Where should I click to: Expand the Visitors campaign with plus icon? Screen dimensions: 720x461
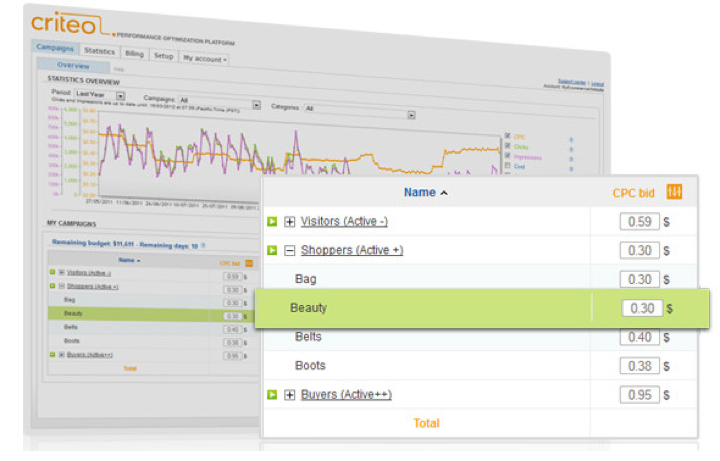point(290,222)
